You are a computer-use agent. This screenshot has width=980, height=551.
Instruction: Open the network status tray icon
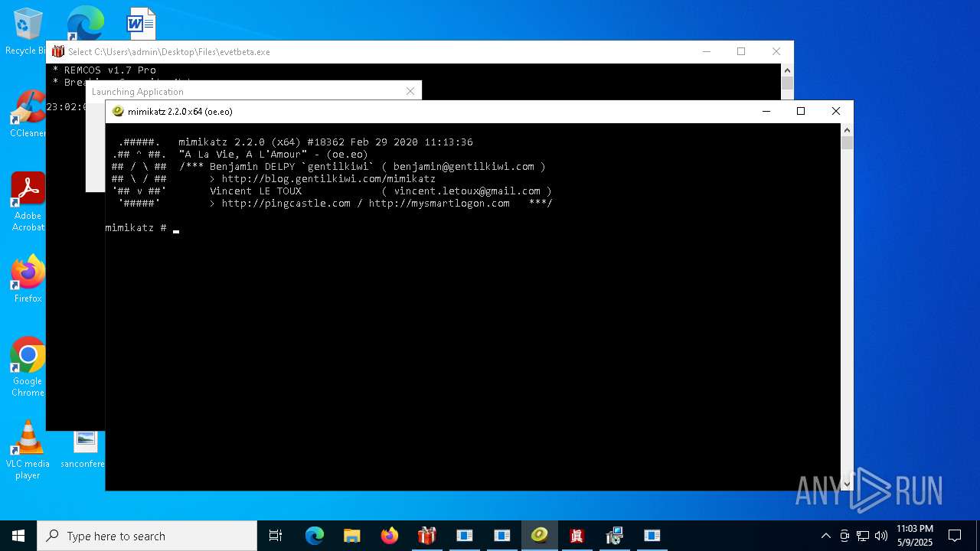[x=863, y=536]
